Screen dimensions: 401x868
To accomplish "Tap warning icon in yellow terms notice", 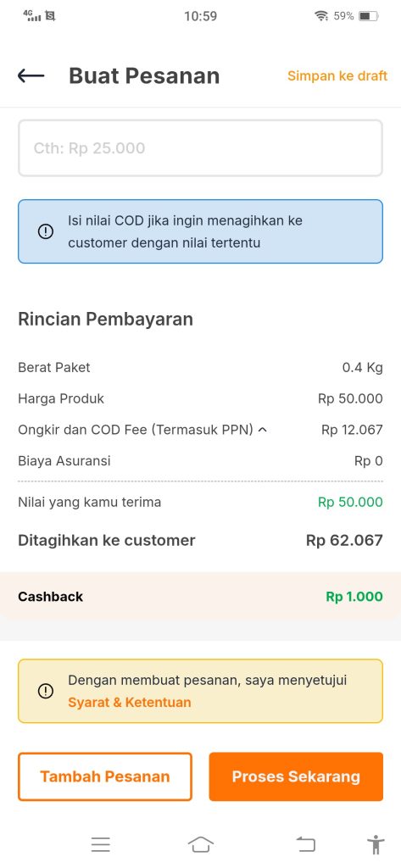I will [46, 691].
